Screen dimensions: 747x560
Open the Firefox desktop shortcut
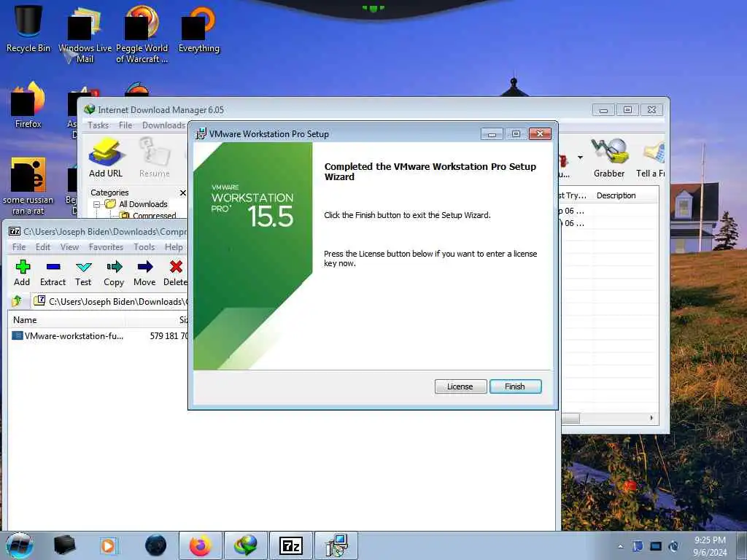[28, 105]
